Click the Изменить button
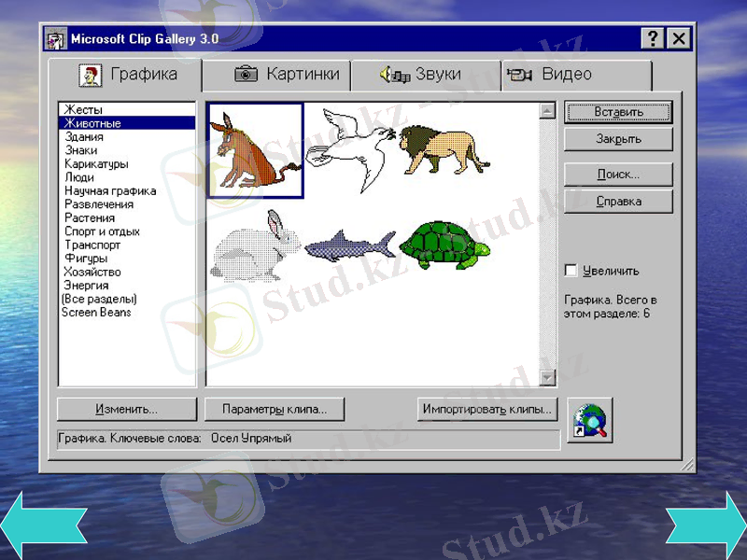The image size is (747, 560). (126, 408)
